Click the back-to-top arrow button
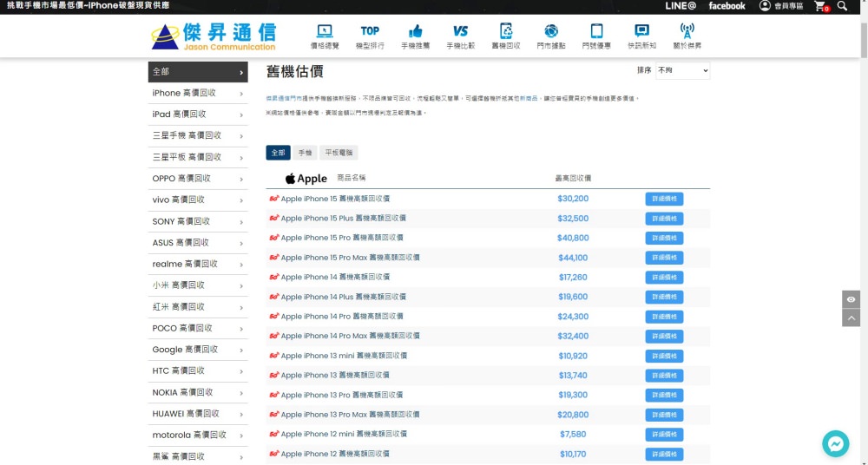Screen dimensions: 868x465 (851, 318)
